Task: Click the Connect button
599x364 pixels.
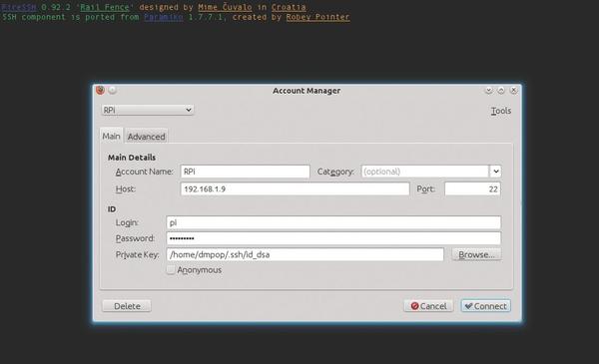Action: tap(485, 306)
